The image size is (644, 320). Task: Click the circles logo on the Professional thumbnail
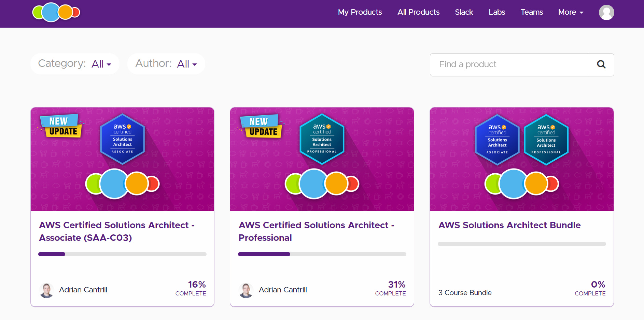pyautogui.click(x=322, y=184)
